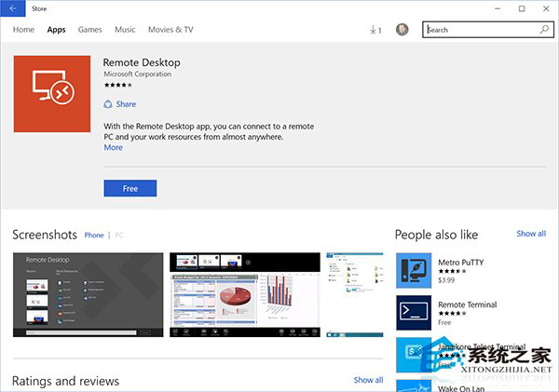Viewport: 559px width, 392px height.
Task: Click the back arrow in the title bar
Action: pyautogui.click(x=13, y=8)
